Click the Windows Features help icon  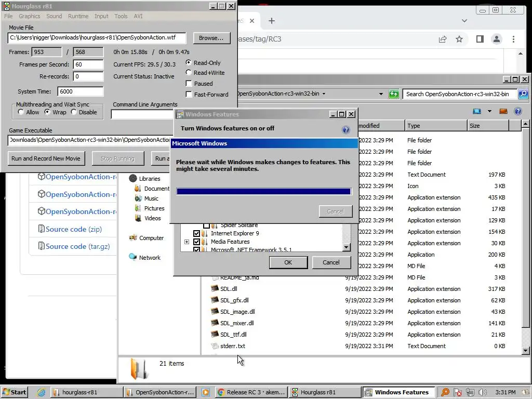pyautogui.click(x=345, y=129)
